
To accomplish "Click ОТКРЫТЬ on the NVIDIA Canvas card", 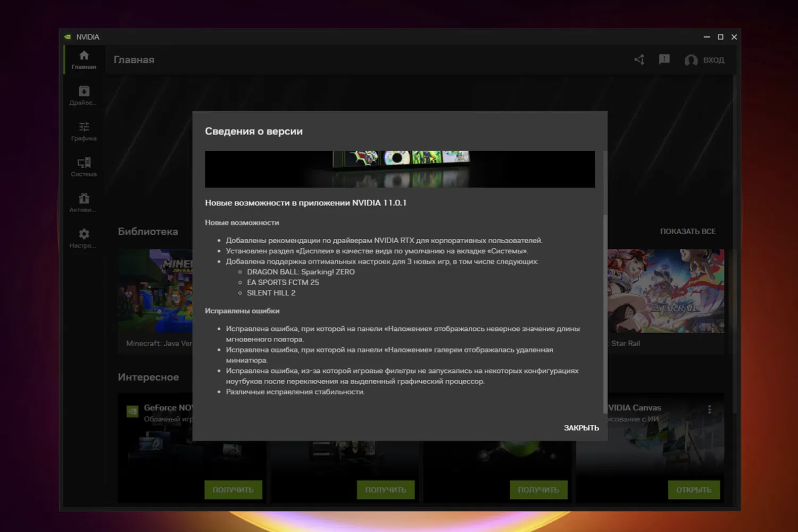I will point(694,489).
